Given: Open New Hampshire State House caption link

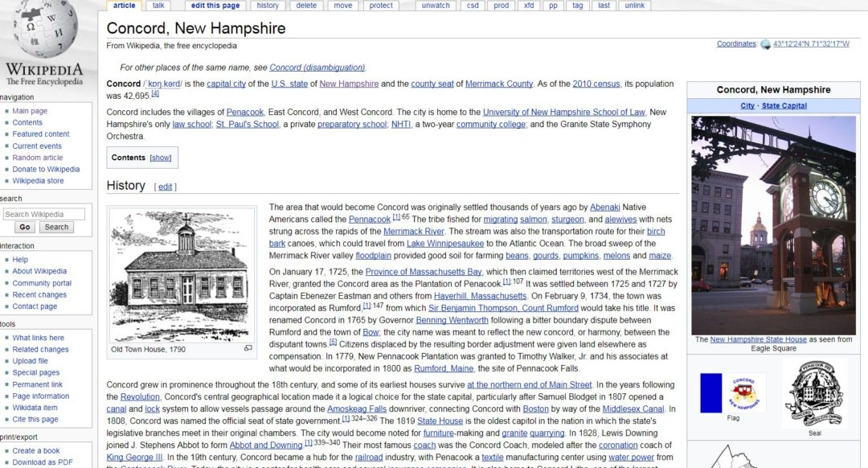Looking at the screenshot, I should click(759, 339).
